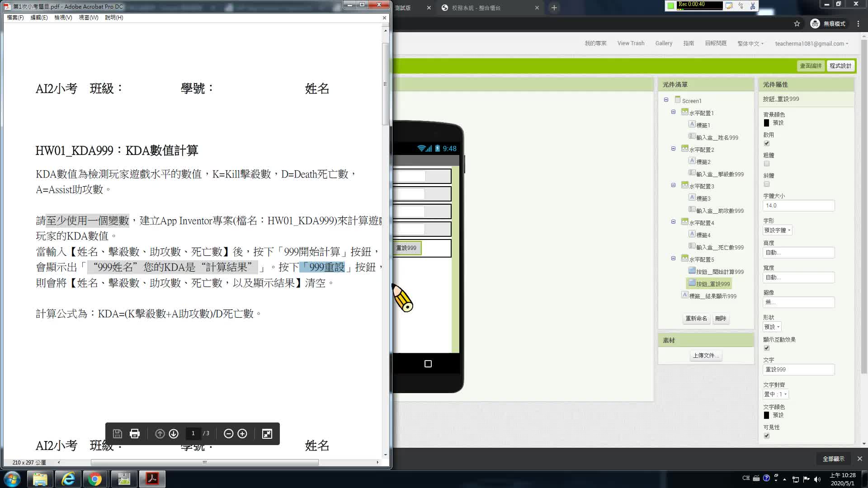
Task: Toggle the 粗體 bold checkbox
Action: 767,164
